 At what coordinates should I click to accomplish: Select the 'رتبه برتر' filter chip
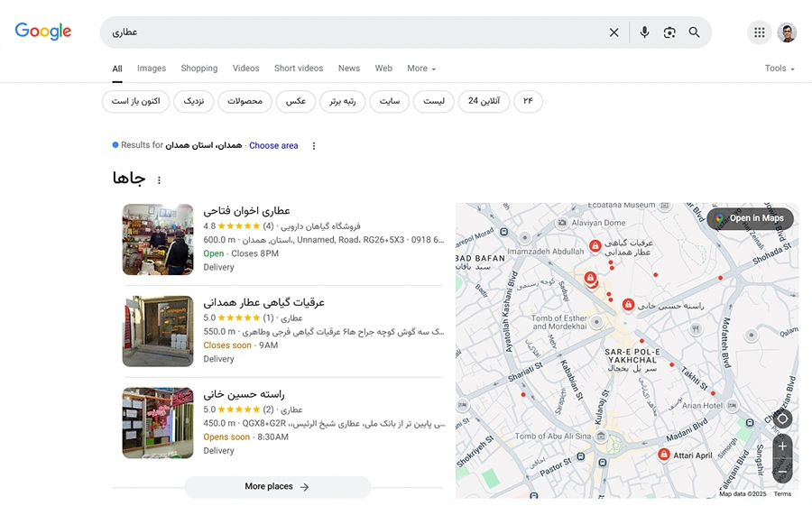342,101
